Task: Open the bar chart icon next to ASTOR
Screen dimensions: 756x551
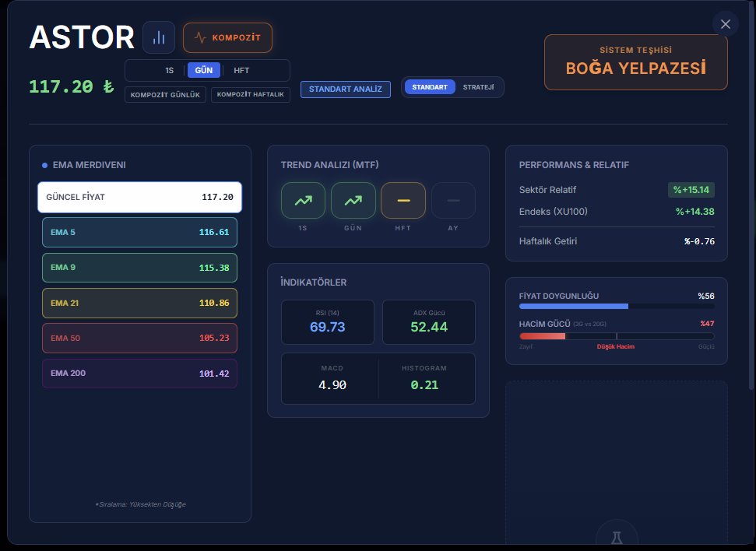Action: [159, 37]
